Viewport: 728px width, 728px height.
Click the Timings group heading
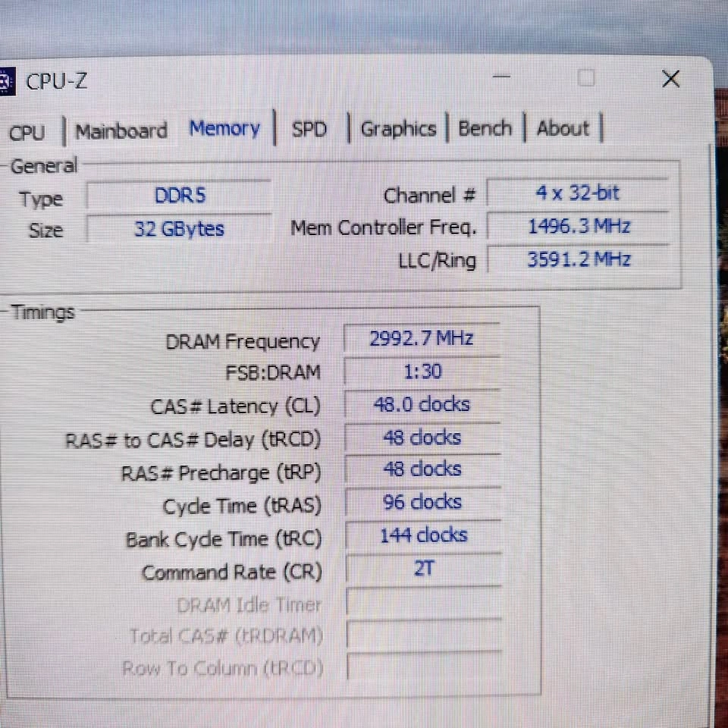42,312
